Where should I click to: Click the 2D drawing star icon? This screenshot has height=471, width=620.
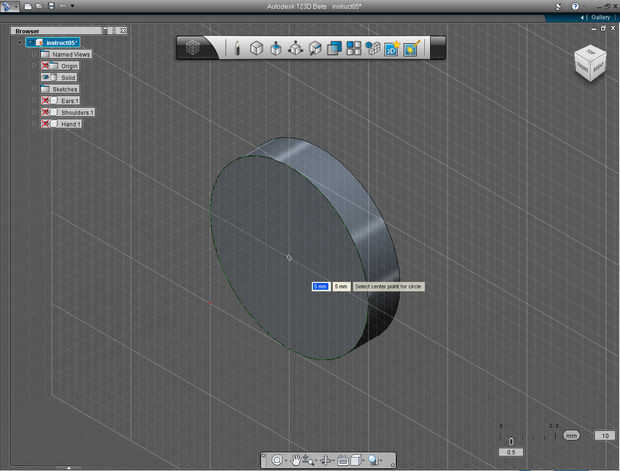pos(392,48)
